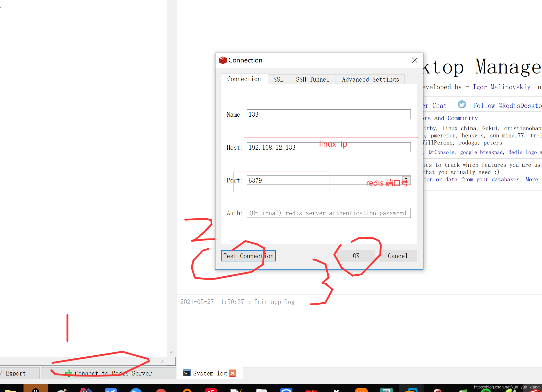Image resolution: width=542 pixels, height=392 pixels.
Task: Open the Igor Malinovskiy link
Action: [502, 87]
